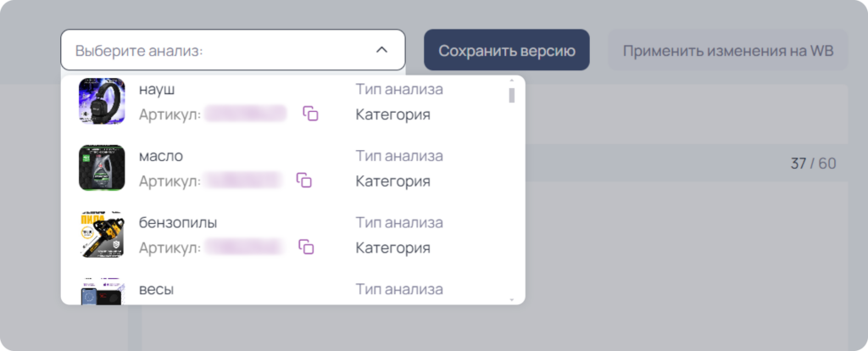Select the масло analysis entry

[289, 168]
